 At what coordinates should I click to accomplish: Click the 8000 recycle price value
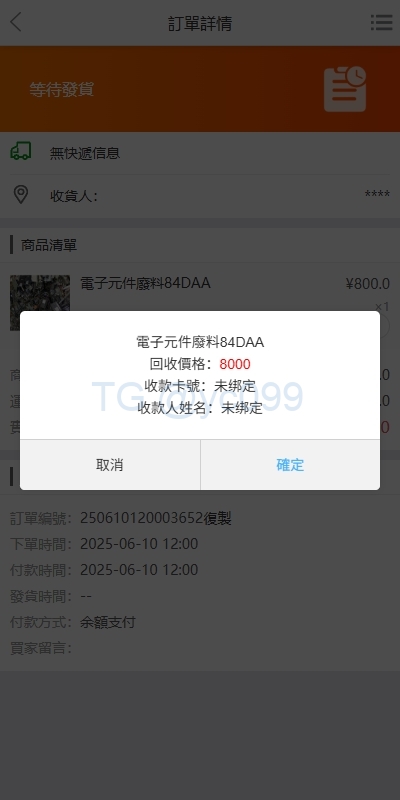(235, 364)
